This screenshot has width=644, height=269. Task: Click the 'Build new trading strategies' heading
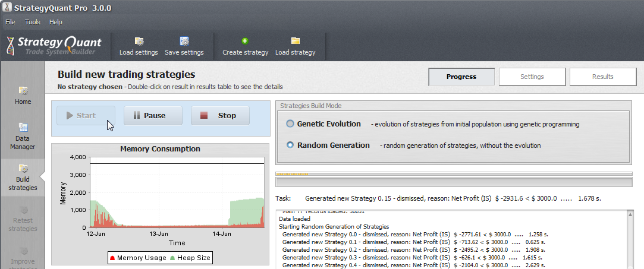click(127, 75)
